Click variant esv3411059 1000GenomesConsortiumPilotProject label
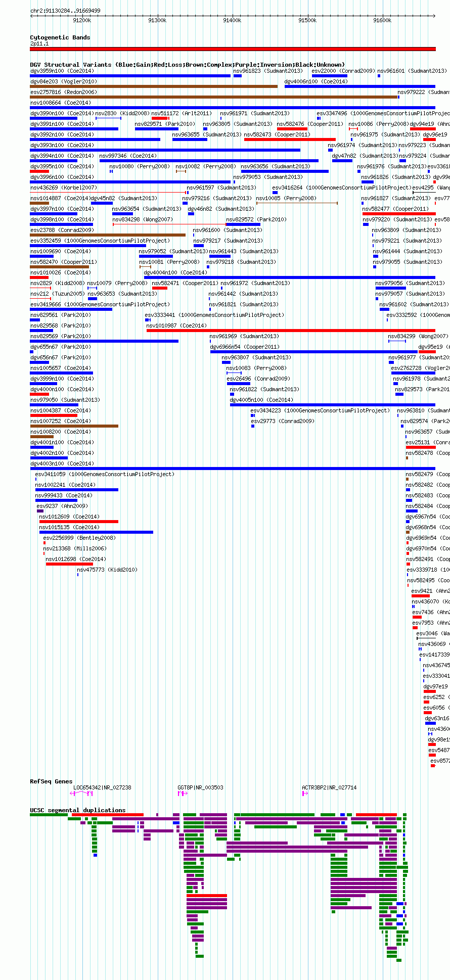450x980 pixels. pyautogui.click(x=105, y=474)
